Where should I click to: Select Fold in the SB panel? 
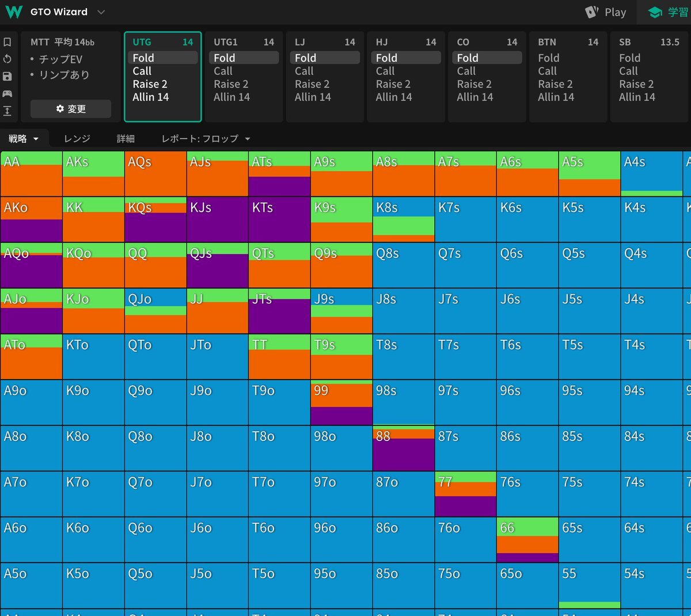coord(629,58)
